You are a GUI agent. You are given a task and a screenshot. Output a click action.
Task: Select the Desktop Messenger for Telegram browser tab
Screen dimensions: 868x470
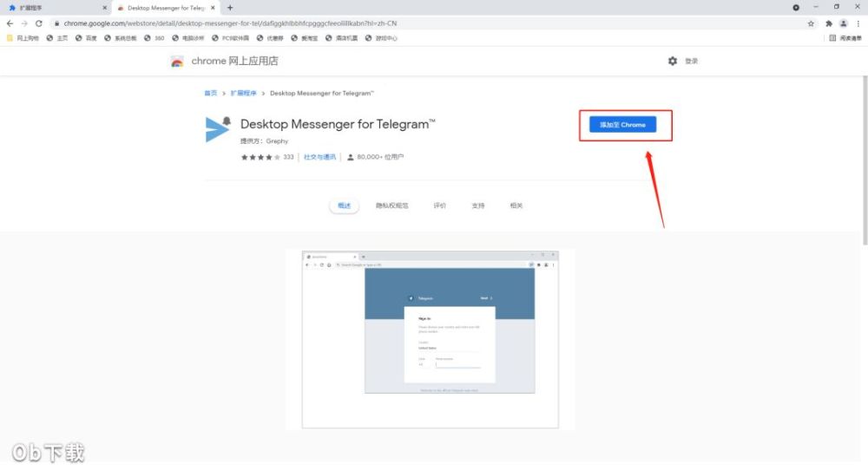pos(166,8)
